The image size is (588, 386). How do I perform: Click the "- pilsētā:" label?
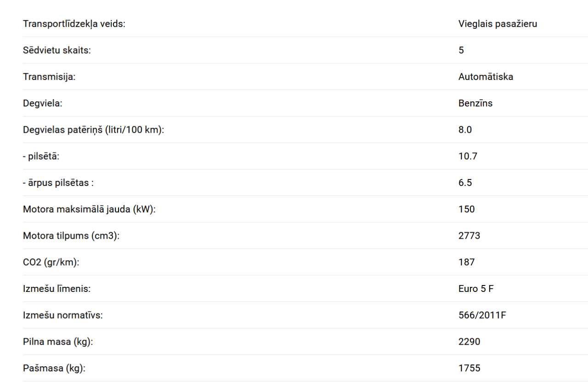pyautogui.click(x=41, y=157)
